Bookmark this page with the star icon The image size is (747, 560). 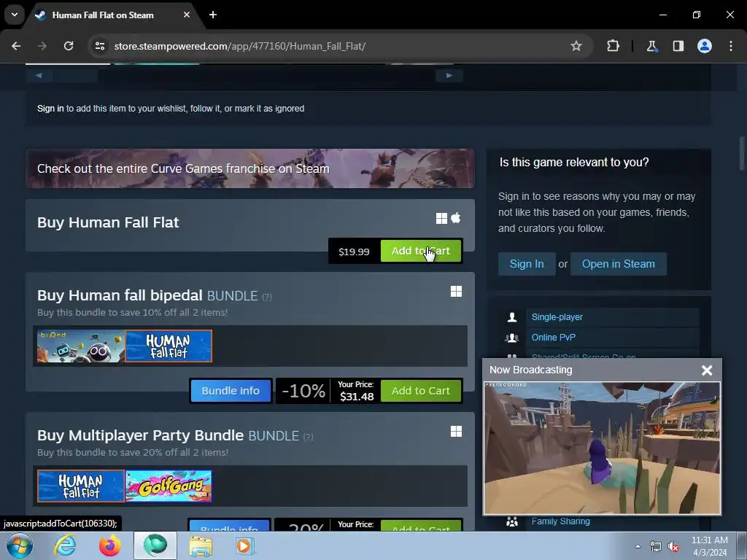[x=576, y=46]
